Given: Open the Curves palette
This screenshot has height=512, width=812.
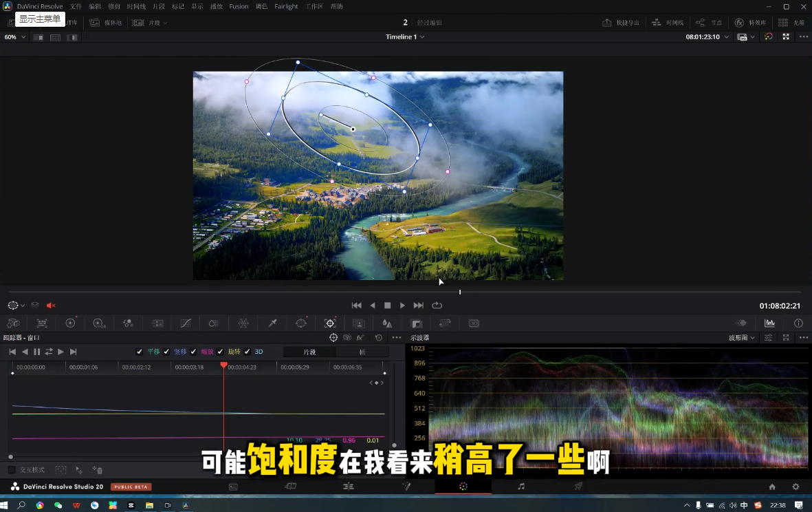Looking at the screenshot, I should pyautogui.click(x=185, y=323).
